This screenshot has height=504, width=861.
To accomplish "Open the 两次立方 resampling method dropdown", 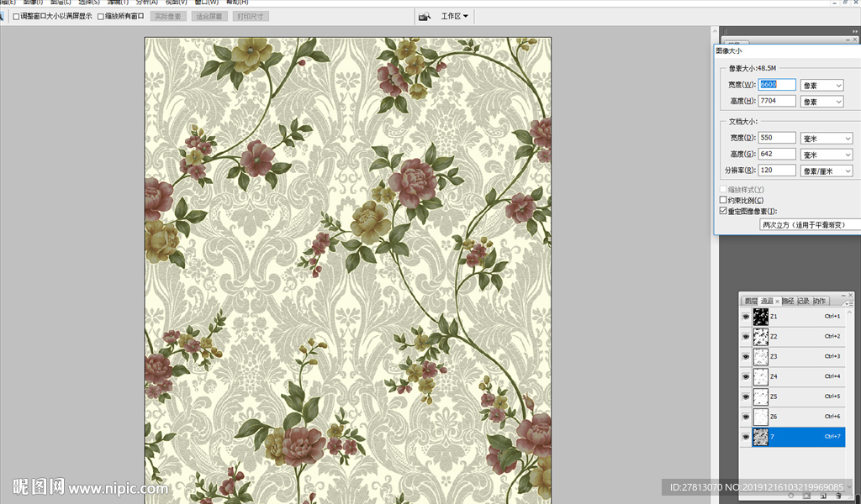I will [811, 225].
